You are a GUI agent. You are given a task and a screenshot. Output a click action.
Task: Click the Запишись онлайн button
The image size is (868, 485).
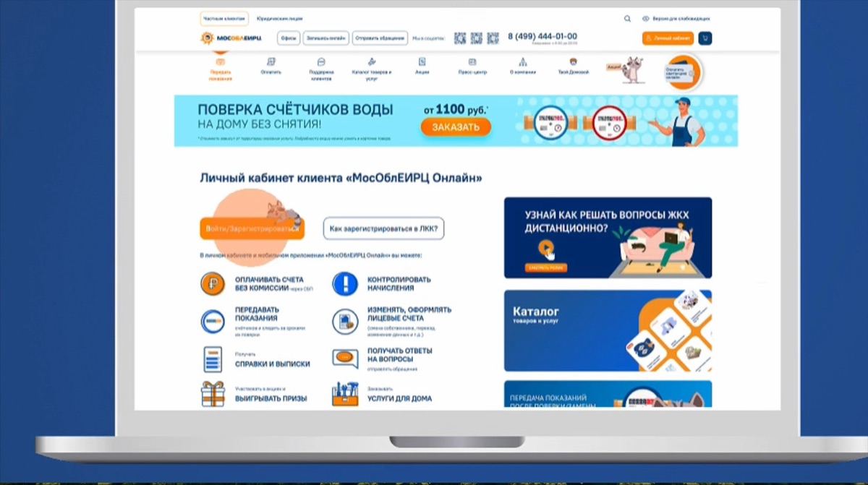326,38
